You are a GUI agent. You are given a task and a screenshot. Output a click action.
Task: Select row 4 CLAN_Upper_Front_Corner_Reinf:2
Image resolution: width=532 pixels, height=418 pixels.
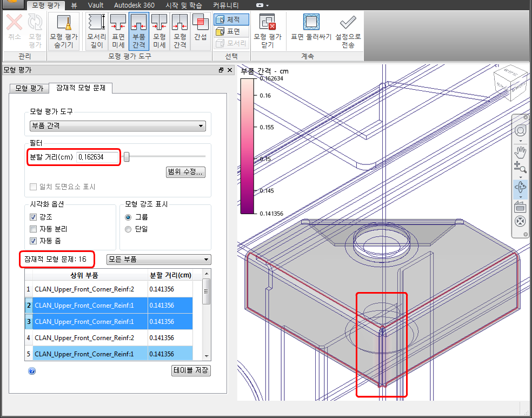[x=109, y=338]
